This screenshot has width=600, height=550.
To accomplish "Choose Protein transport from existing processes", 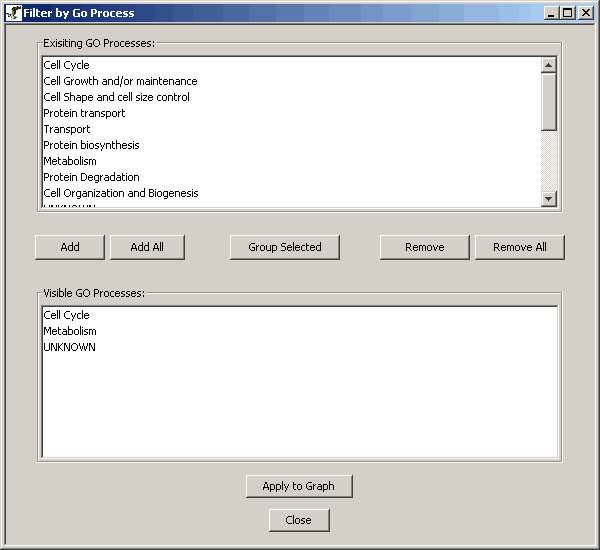I will [x=84, y=113].
